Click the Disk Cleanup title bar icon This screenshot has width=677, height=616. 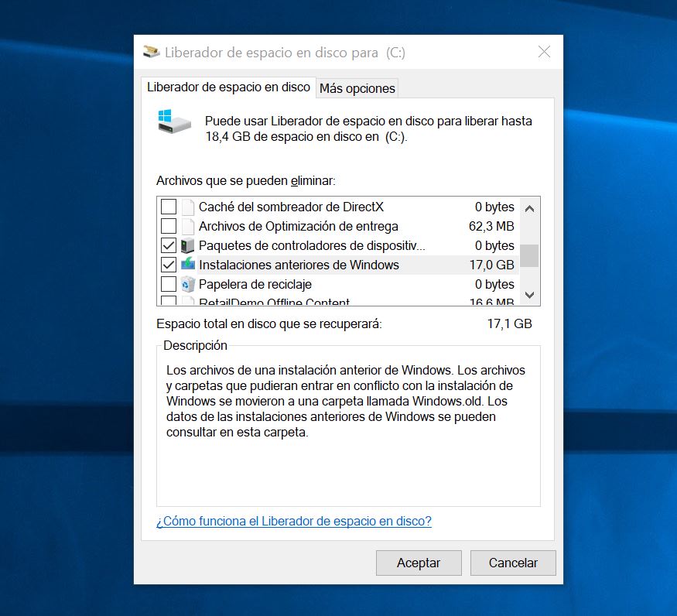152,53
